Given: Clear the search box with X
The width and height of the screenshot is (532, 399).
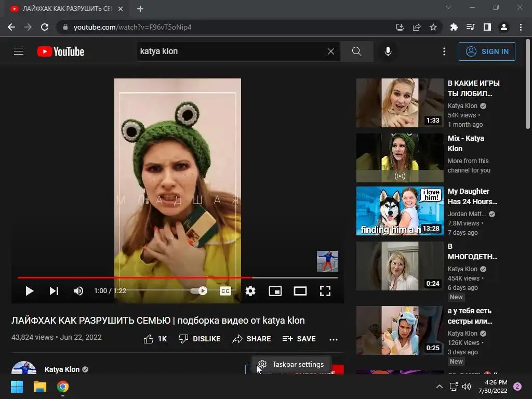Looking at the screenshot, I should (x=331, y=51).
